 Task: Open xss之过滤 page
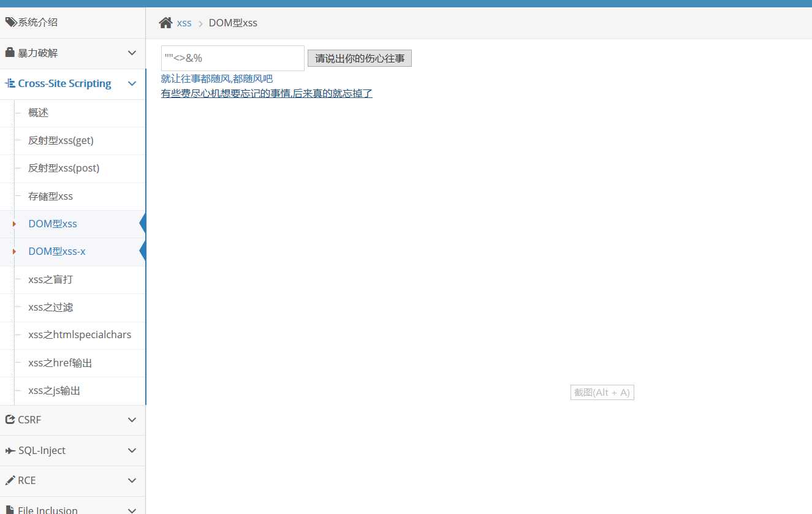pos(73,308)
